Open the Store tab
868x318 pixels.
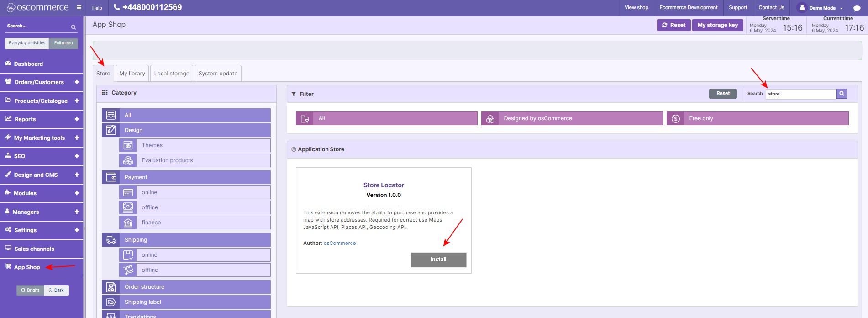(x=103, y=74)
